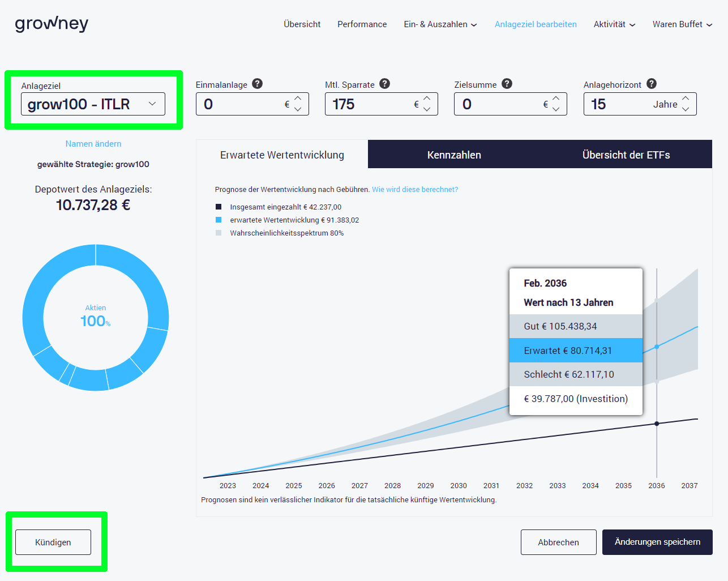
Task: Click blue legend swatch for erwartete Wertentwicklung
Action: click(219, 220)
